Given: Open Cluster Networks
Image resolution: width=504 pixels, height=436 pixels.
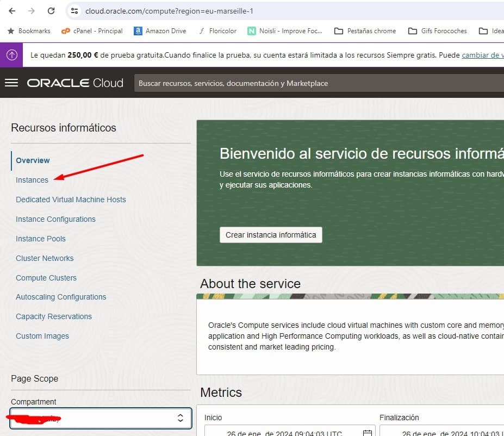Looking at the screenshot, I should click(45, 258).
